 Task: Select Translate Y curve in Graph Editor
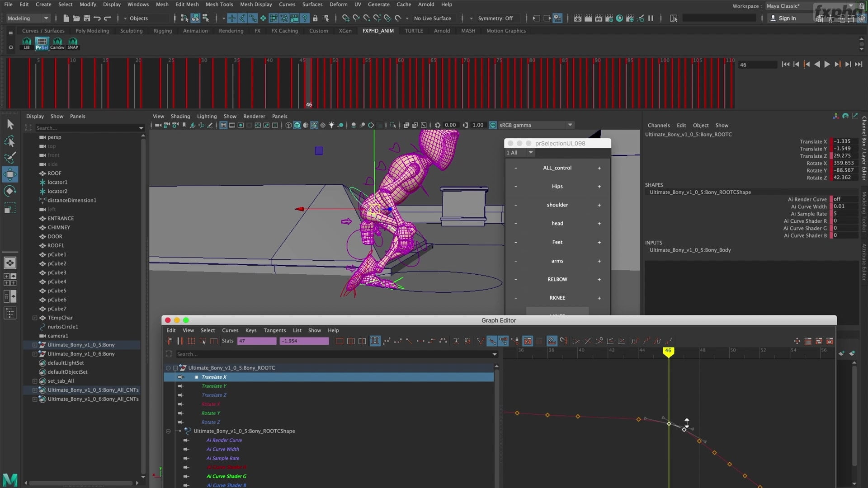point(214,386)
